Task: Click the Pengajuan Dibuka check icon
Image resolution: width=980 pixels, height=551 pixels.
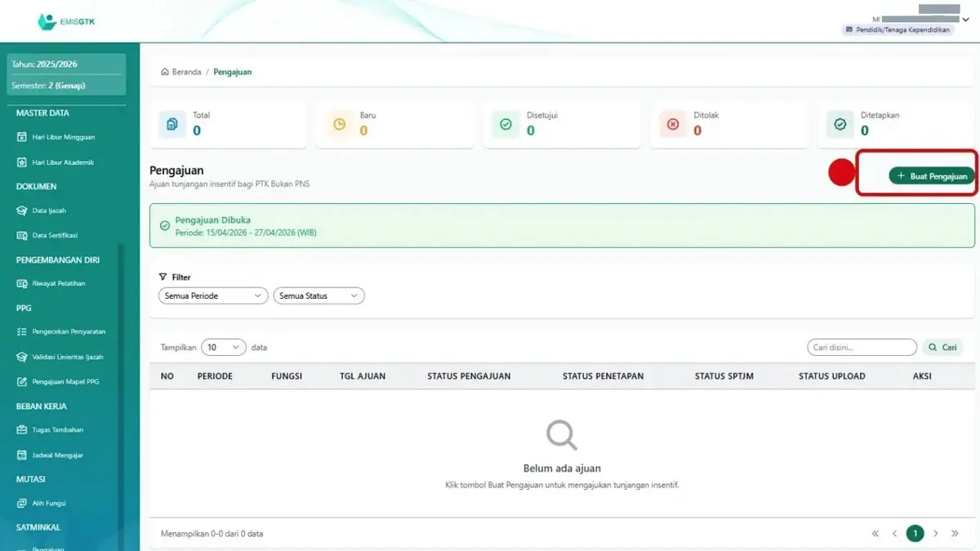Action: tap(165, 225)
